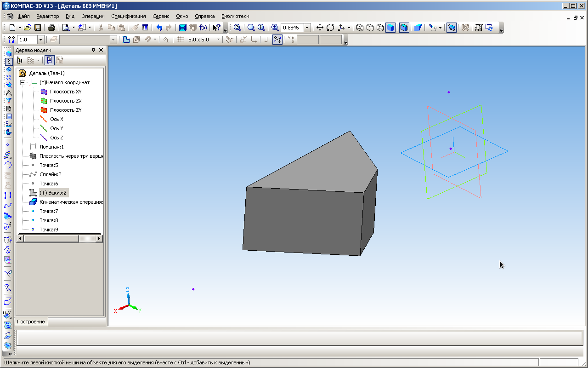This screenshot has height=368, width=588.
Task: Click the tree structure display icon in model tree
Action: 19,60
